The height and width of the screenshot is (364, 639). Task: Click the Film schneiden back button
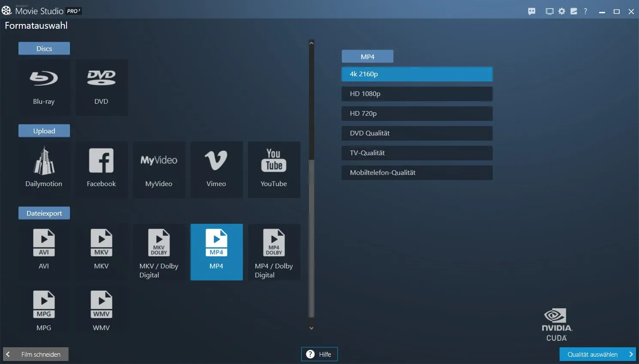point(36,354)
